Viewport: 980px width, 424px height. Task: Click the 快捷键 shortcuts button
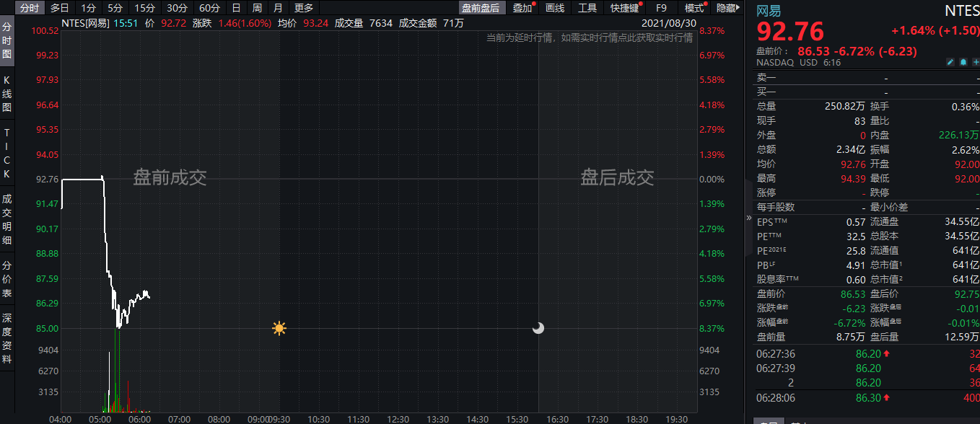(623, 9)
